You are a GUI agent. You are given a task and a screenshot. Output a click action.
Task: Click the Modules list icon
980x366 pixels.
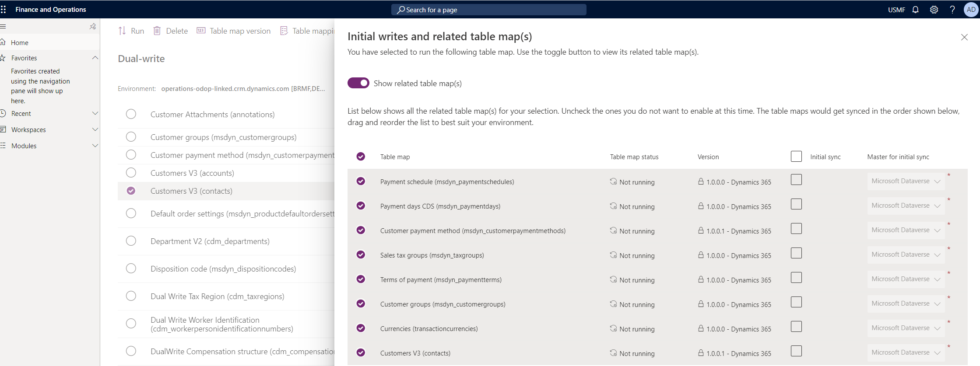coord(3,146)
